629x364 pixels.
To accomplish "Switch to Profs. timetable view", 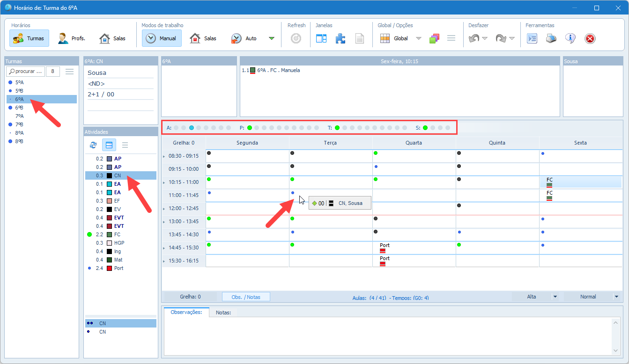I will [x=71, y=38].
